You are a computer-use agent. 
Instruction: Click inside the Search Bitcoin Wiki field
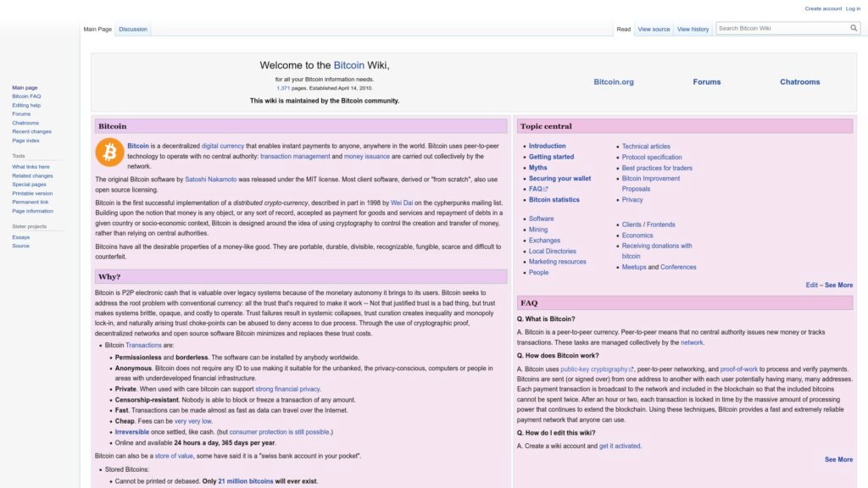coord(782,28)
